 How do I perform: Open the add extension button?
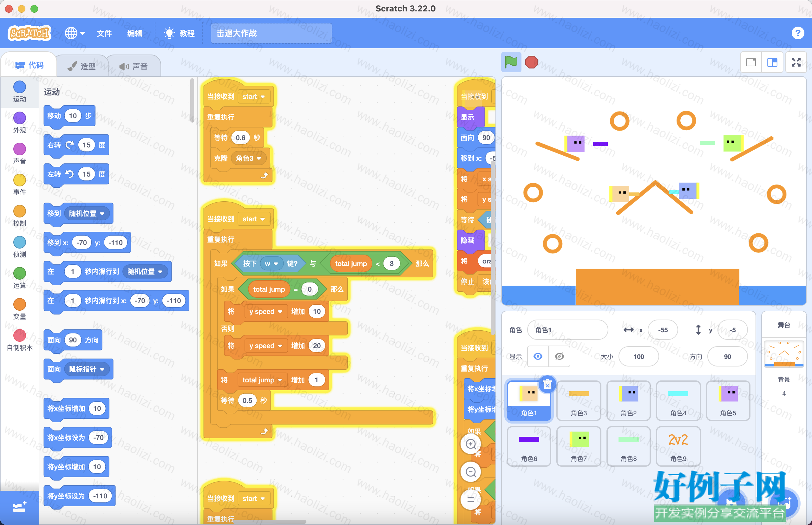[19, 507]
